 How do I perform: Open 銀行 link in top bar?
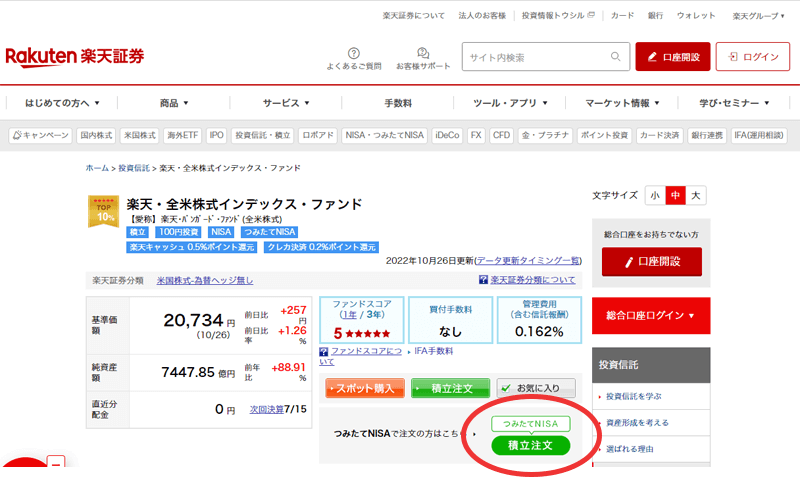click(x=656, y=16)
